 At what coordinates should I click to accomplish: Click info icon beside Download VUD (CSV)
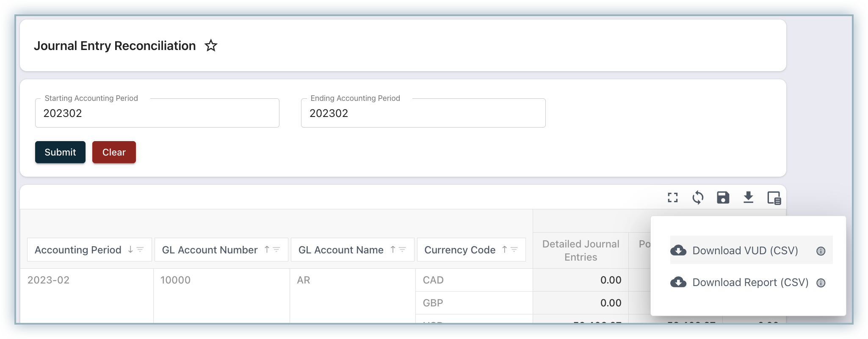[x=821, y=251]
